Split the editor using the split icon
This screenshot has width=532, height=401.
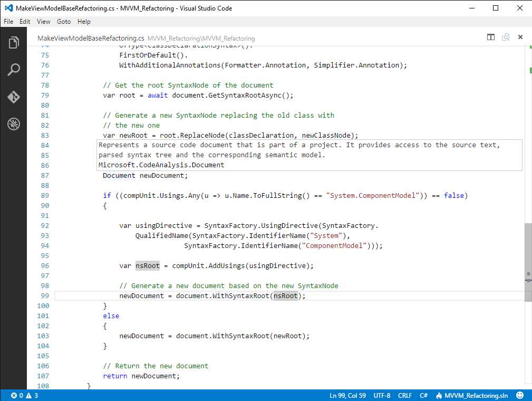point(490,37)
